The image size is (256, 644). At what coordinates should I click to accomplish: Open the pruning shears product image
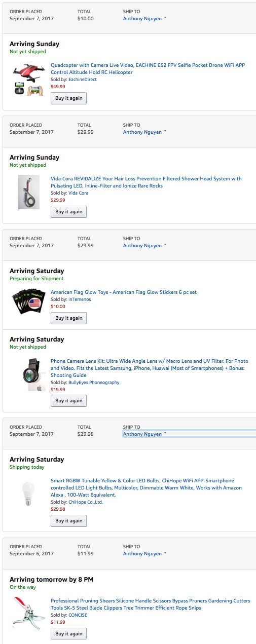point(28,613)
